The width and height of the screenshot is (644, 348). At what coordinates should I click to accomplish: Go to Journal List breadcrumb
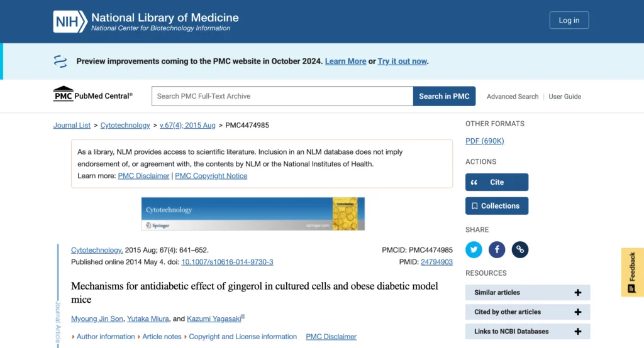pyautogui.click(x=72, y=126)
